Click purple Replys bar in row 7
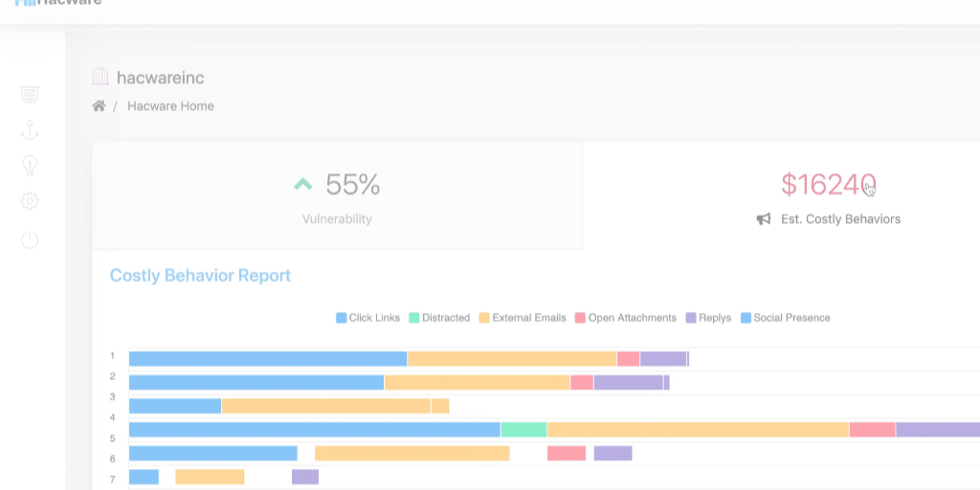 point(305,477)
